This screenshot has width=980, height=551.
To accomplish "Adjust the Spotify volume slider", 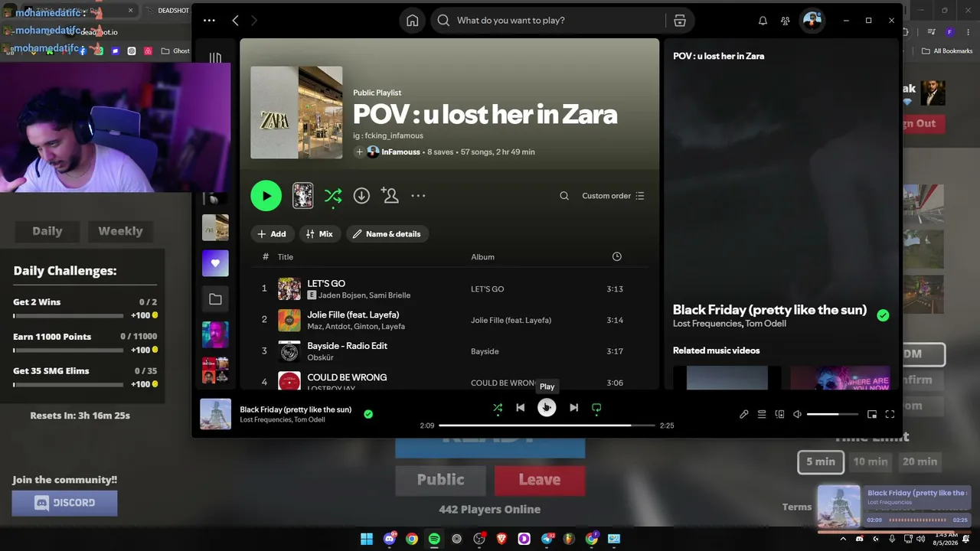I will point(832,414).
